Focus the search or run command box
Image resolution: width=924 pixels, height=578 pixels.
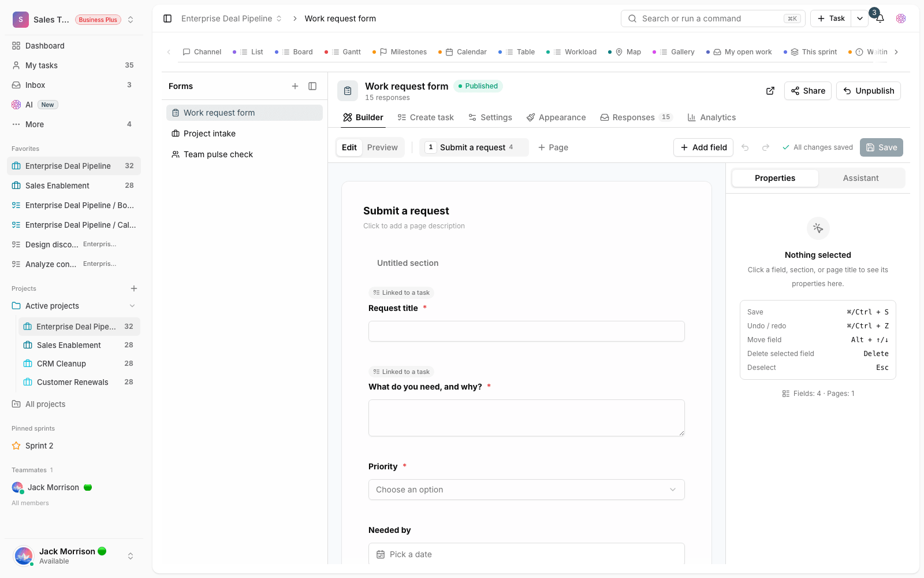(713, 18)
